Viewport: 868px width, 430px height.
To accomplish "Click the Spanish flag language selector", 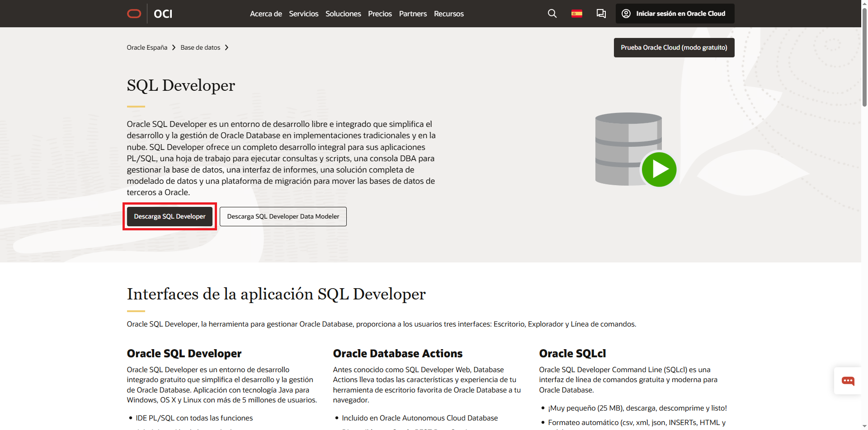I will point(577,14).
